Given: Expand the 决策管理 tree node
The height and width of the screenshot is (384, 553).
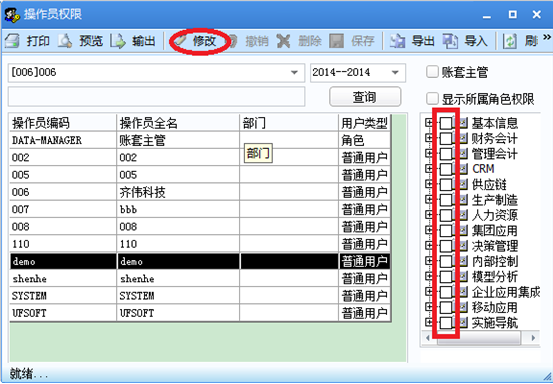Looking at the screenshot, I should tap(429, 245).
